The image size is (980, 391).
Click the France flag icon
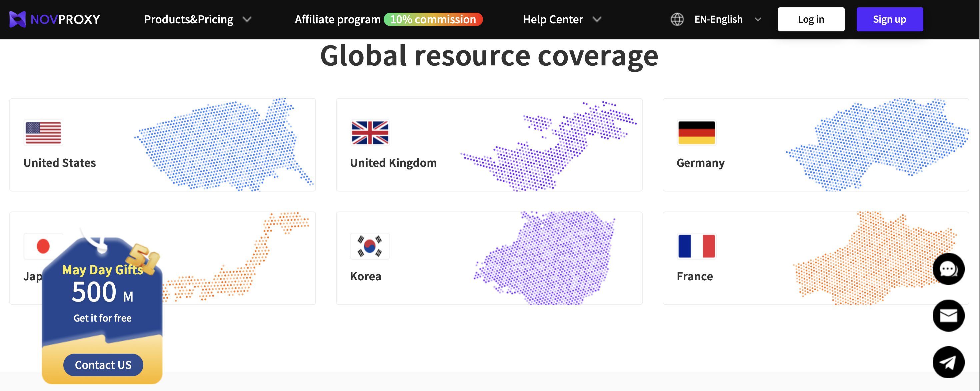(696, 246)
